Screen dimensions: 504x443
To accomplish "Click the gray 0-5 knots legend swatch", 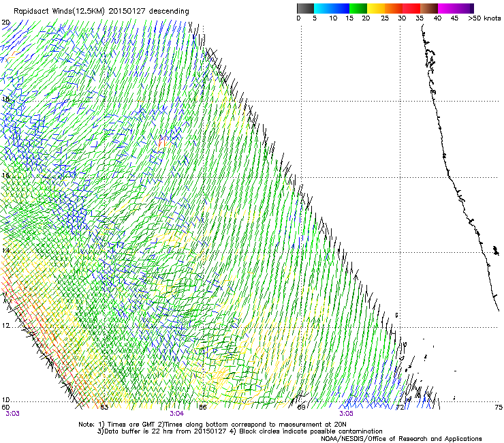I will point(305,8).
